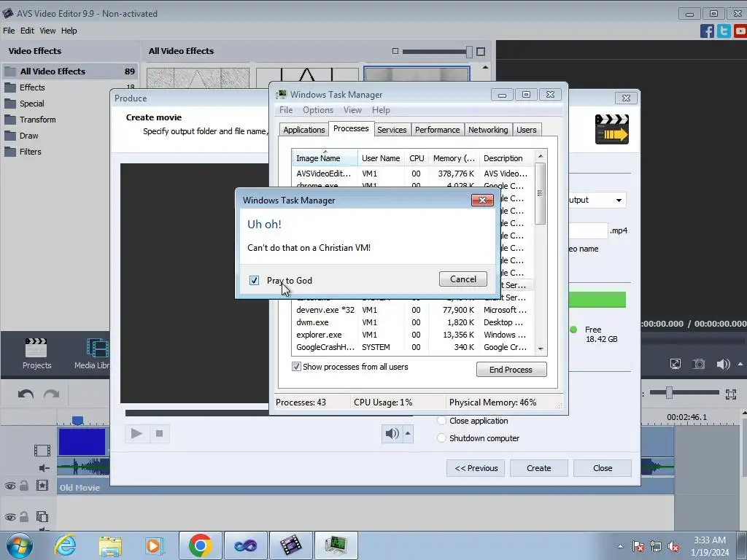The width and height of the screenshot is (747, 560).
Task: Switch to Google Chrome in taskbar
Action: click(x=200, y=545)
